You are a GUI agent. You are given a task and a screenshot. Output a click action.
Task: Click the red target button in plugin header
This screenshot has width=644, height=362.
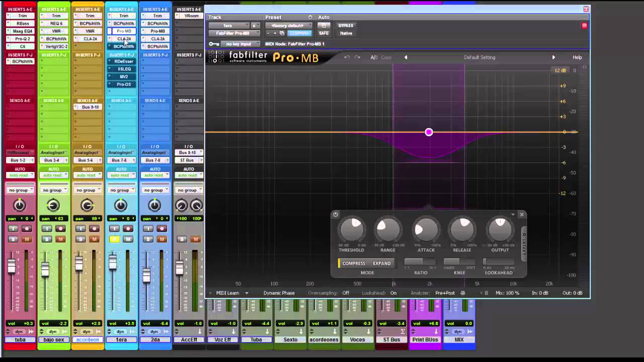tap(584, 26)
